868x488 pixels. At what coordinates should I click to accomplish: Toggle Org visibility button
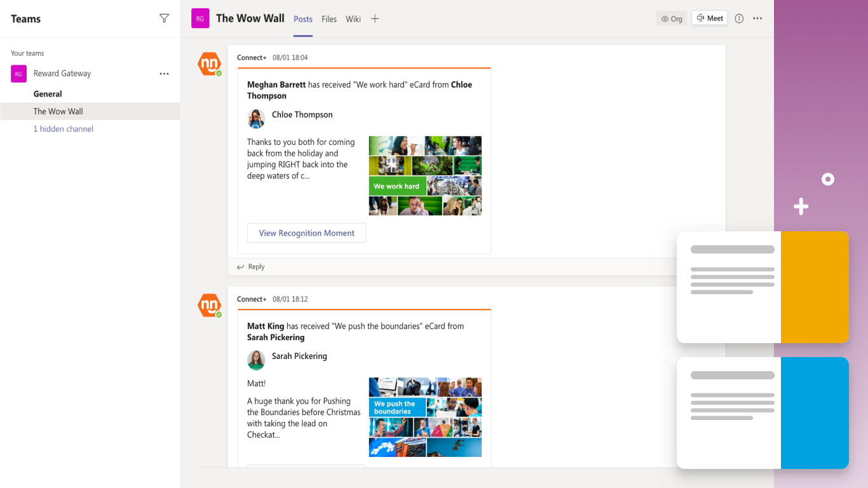coord(672,18)
